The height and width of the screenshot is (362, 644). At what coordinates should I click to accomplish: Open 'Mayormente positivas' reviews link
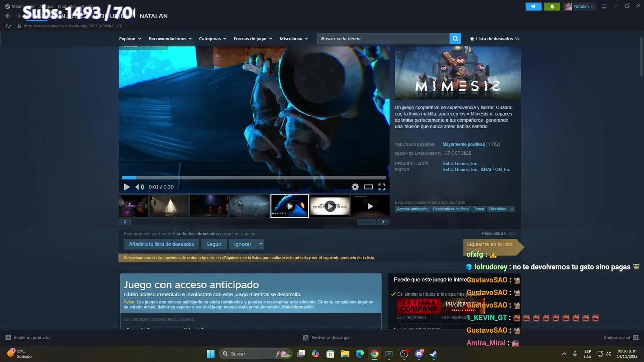click(x=463, y=144)
